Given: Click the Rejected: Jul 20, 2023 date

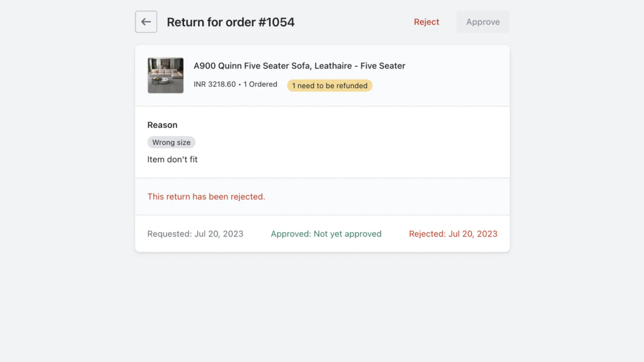Looking at the screenshot, I should tap(453, 234).
